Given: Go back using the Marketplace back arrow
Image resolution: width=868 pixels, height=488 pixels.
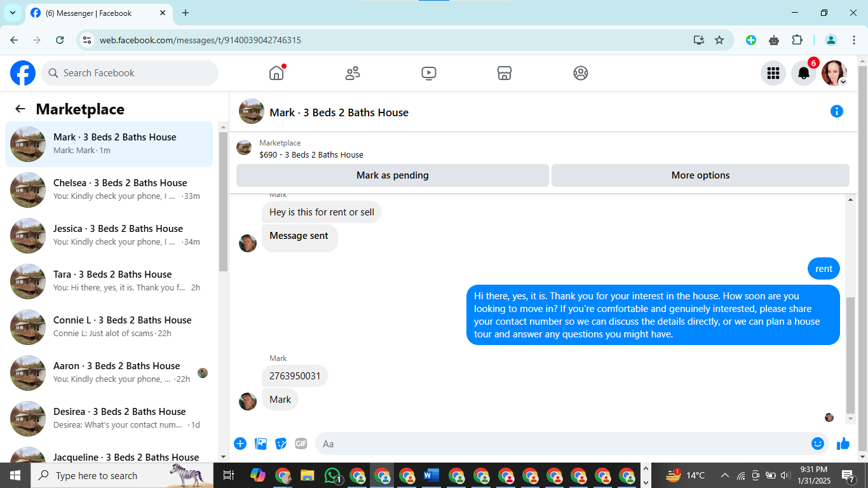Looking at the screenshot, I should (x=20, y=109).
